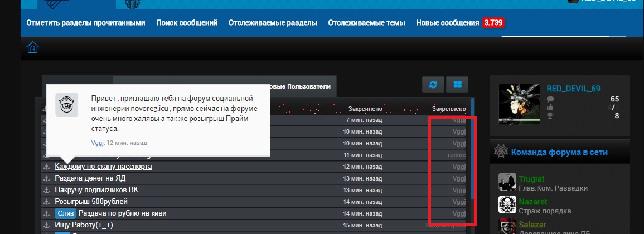Viewport: 644px width, 234px height.
Task: Click the 7 мин. назад timestamp
Action: pos(364,120)
